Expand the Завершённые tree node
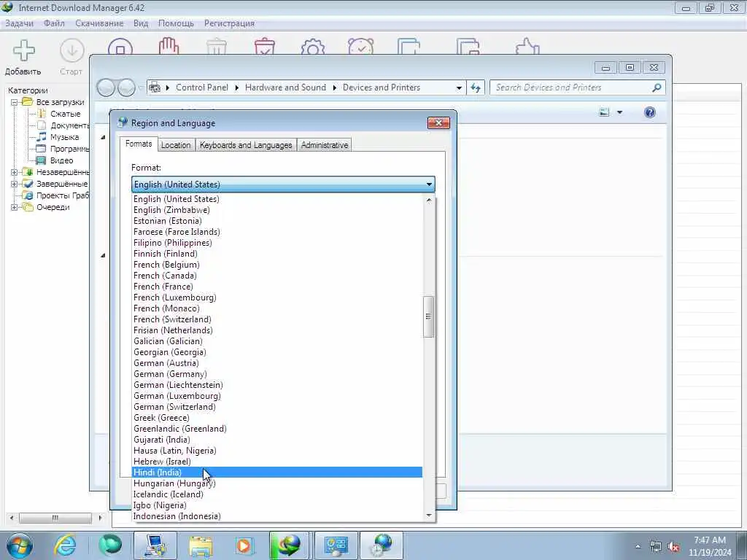The image size is (747, 560). [15, 184]
